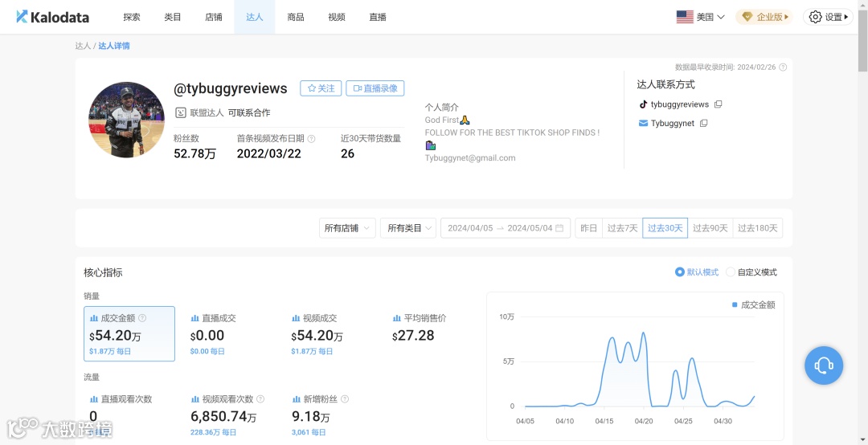This screenshot has width=868, height=445.
Task: Click the creator profile photo
Action: (x=127, y=120)
